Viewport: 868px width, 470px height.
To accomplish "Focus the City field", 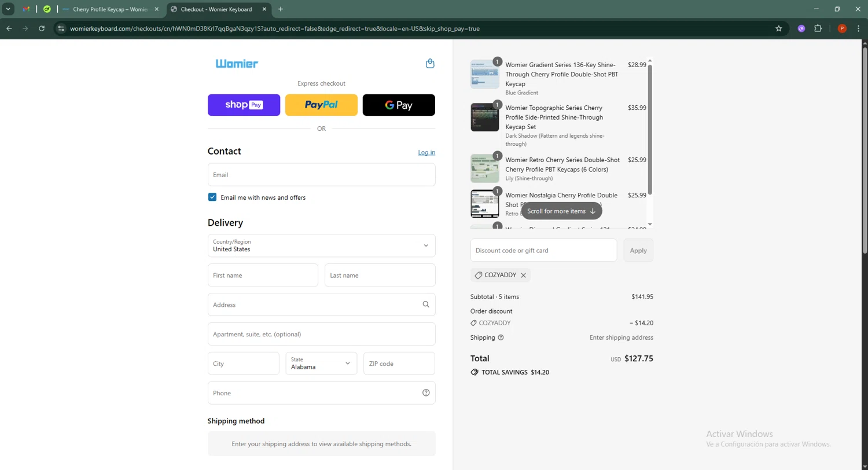I will 243,363.
